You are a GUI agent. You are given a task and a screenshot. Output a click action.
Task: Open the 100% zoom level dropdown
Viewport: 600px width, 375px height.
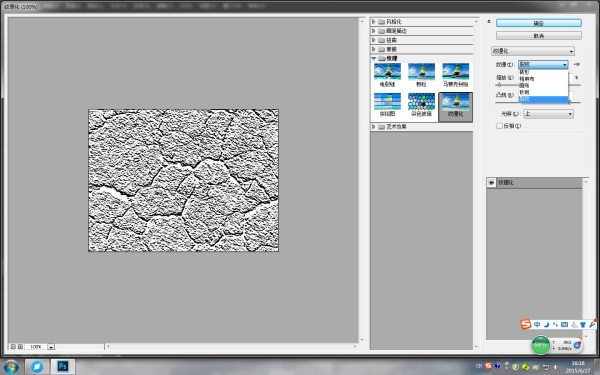[51, 347]
